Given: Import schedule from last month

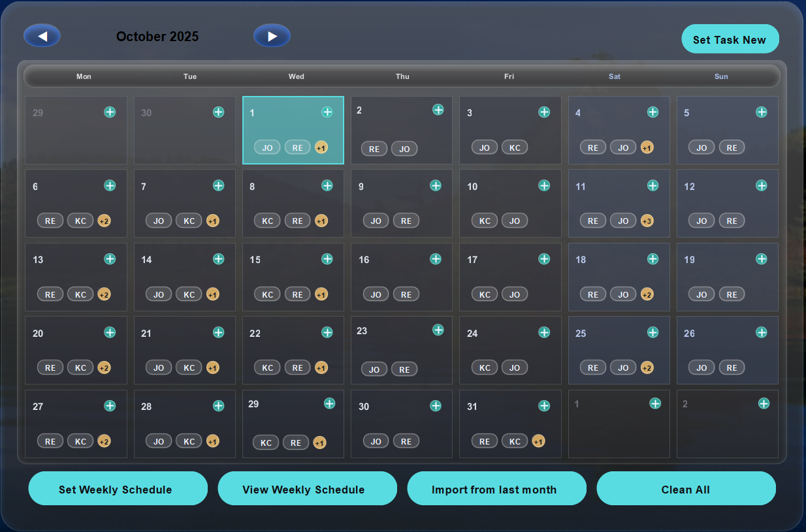Looking at the screenshot, I should pos(497,488).
